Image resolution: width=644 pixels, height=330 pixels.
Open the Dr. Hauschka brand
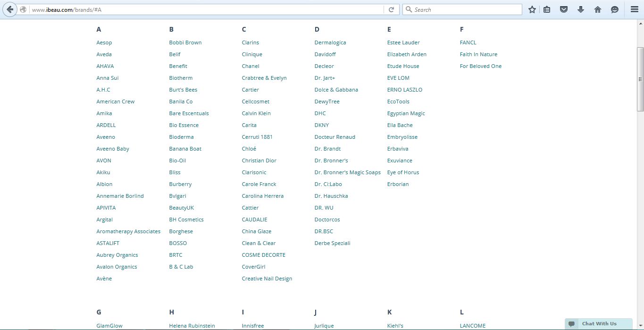click(331, 196)
